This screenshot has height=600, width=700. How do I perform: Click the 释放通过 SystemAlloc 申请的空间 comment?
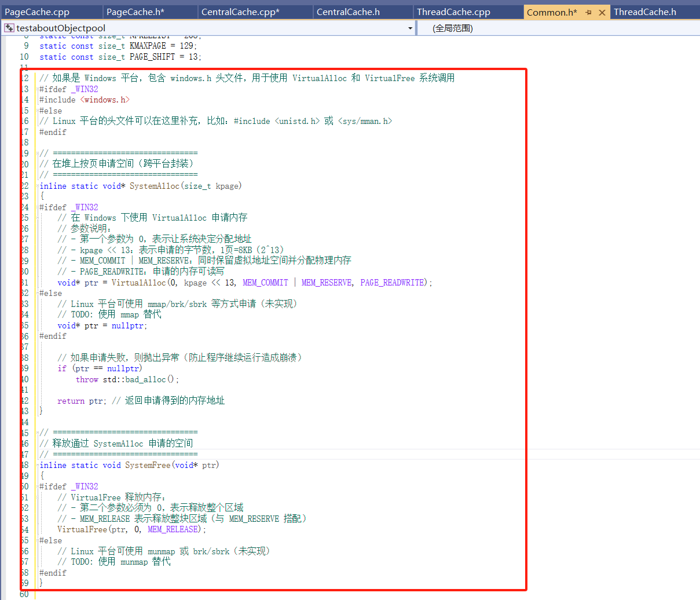click(116, 444)
